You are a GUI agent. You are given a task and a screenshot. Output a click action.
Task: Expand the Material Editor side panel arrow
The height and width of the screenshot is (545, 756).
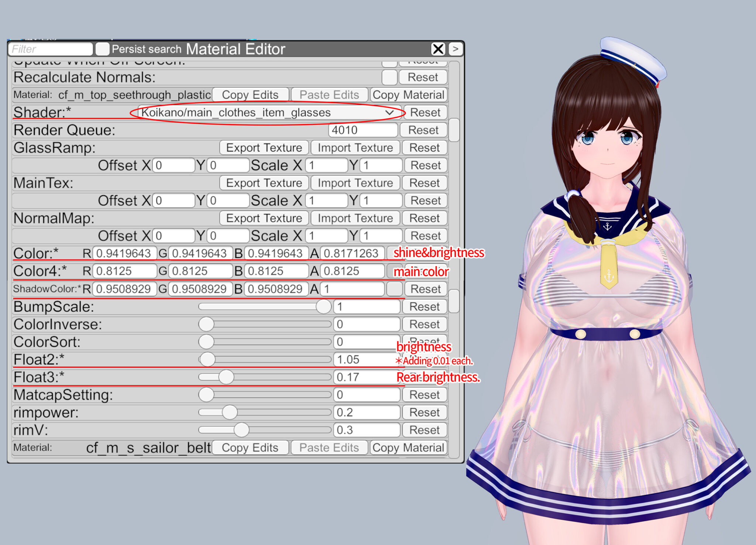455,49
